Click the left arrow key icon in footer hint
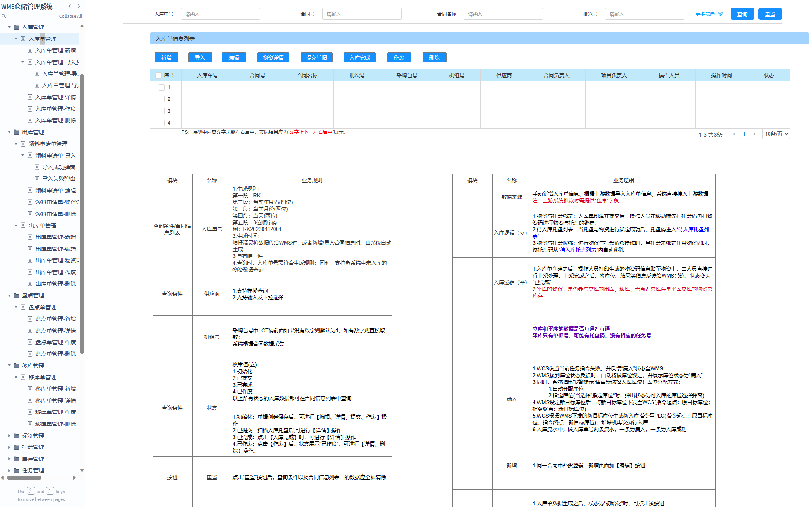This screenshot has height=507, width=812. click(x=31, y=491)
